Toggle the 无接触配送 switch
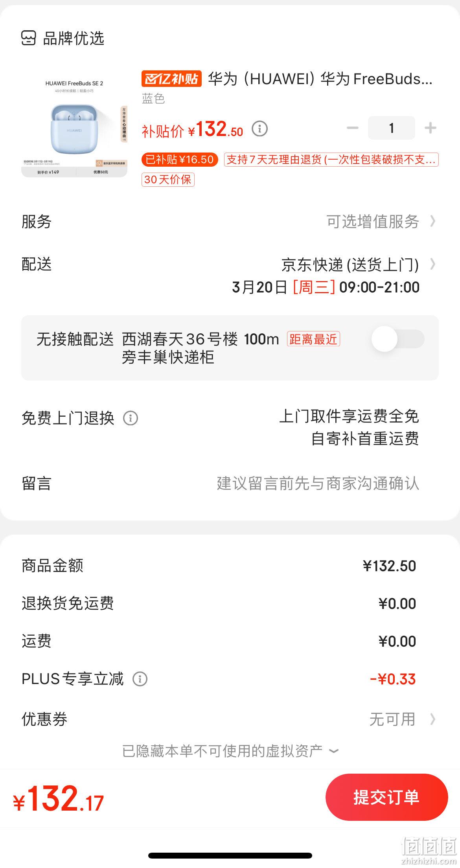 pos(398,339)
